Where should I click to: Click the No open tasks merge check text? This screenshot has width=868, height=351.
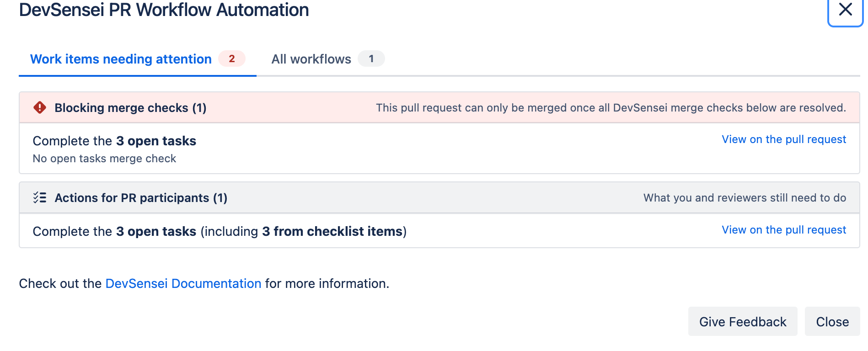104,159
